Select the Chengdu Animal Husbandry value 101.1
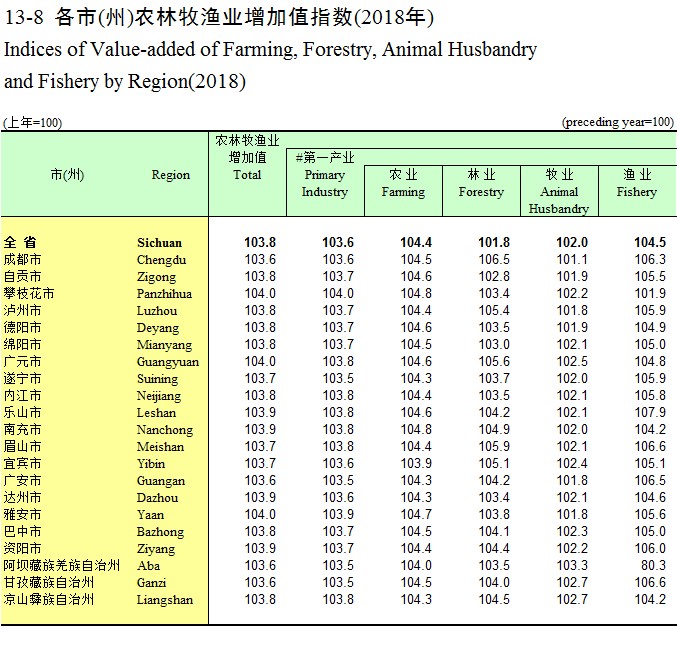This screenshot has width=677, height=664. point(572,259)
